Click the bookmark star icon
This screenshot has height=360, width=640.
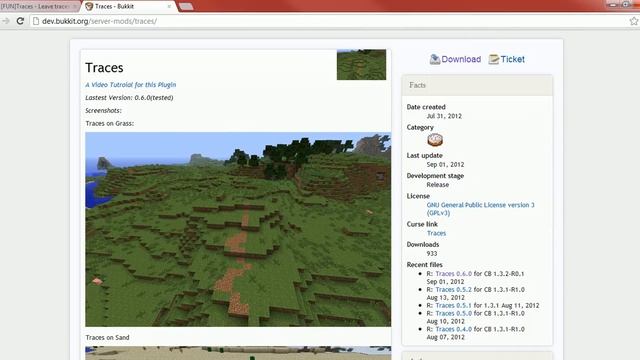[634, 21]
